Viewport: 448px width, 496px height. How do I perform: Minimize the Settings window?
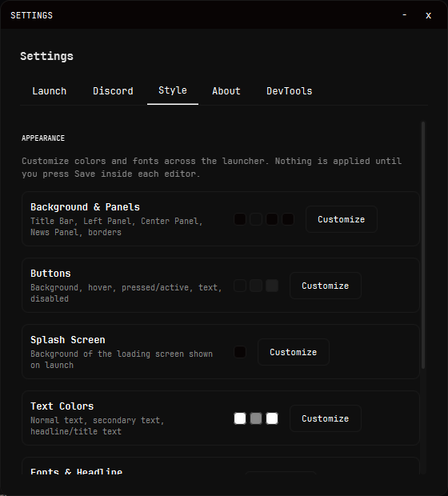(x=404, y=15)
